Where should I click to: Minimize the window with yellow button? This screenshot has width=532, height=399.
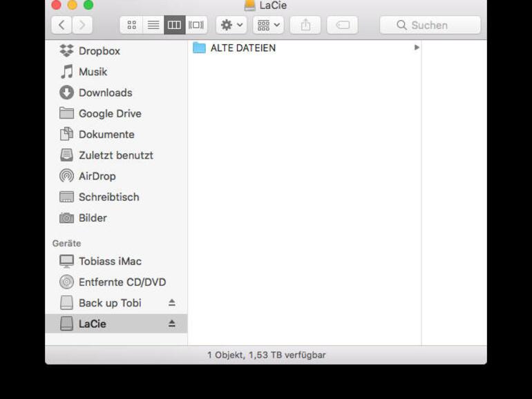(73, 4)
